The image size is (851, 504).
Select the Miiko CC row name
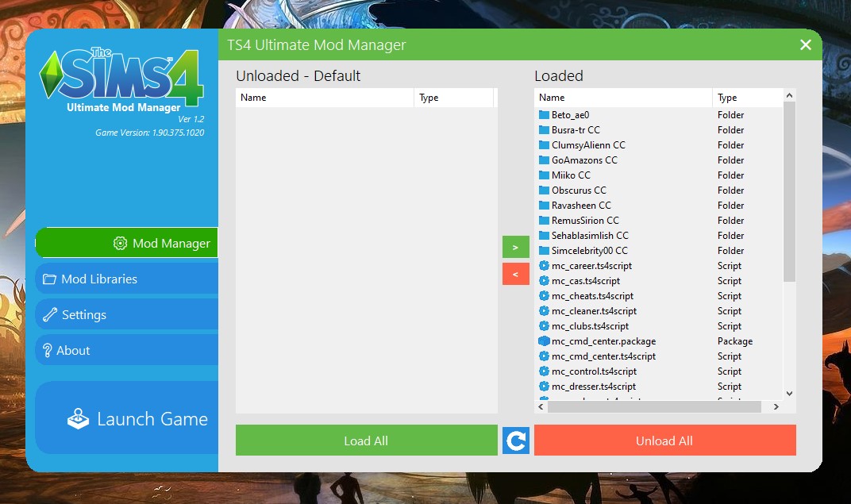pos(571,175)
